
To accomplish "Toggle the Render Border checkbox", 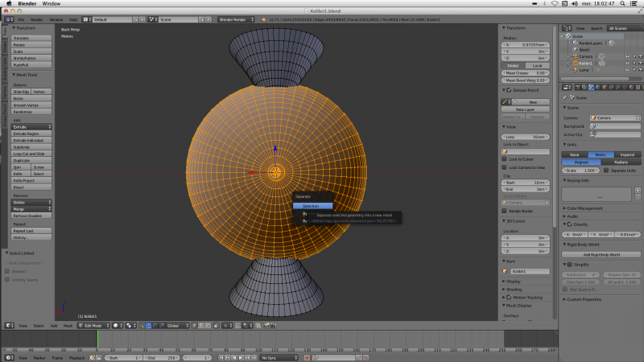I will point(504,211).
